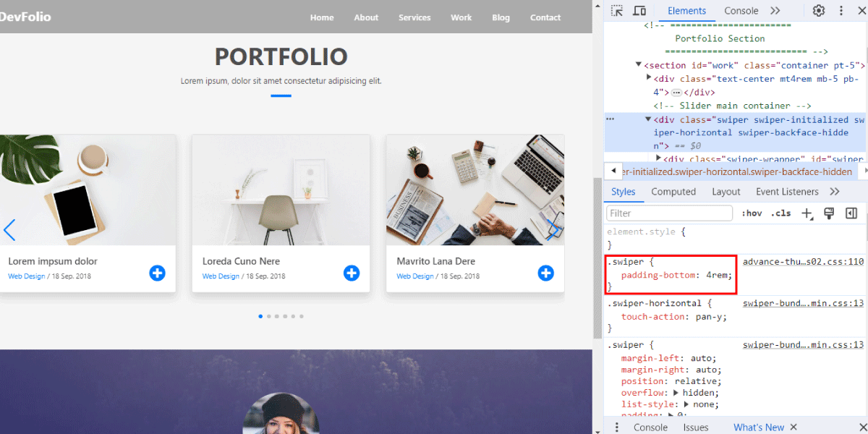The width and height of the screenshot is (868, 434).
Task: Go to Home in the site navbar
Action: tap(322, 17)
